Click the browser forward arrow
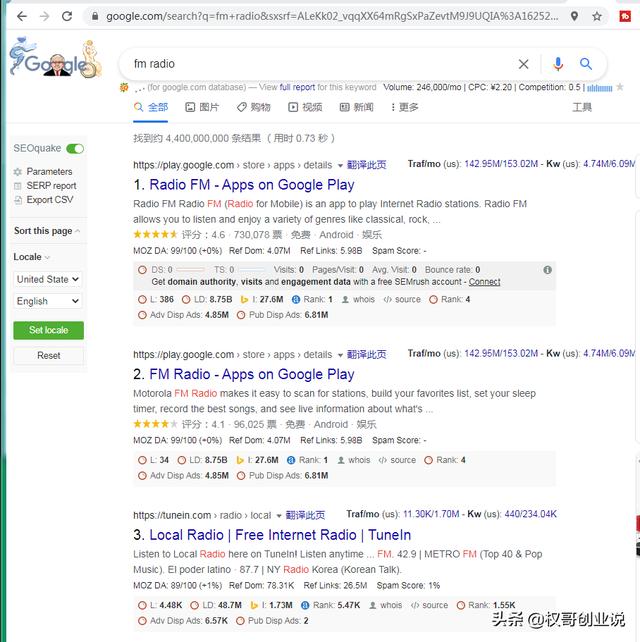 click(x=45, y=16)
